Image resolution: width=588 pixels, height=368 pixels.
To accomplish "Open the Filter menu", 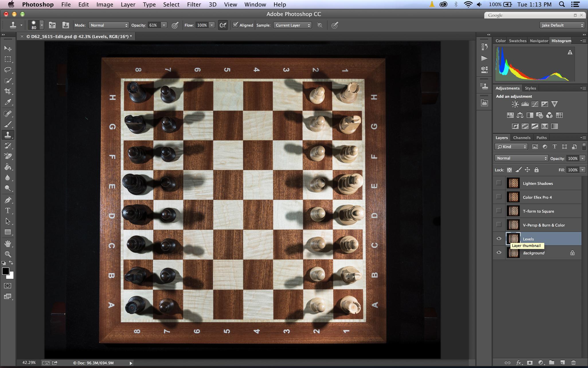I will [x=194, y=5].
